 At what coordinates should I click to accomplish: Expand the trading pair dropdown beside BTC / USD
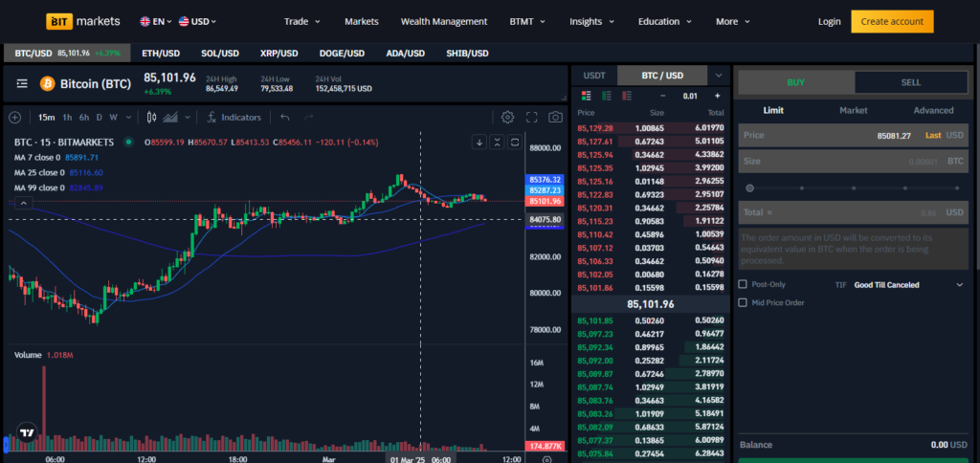719,76
